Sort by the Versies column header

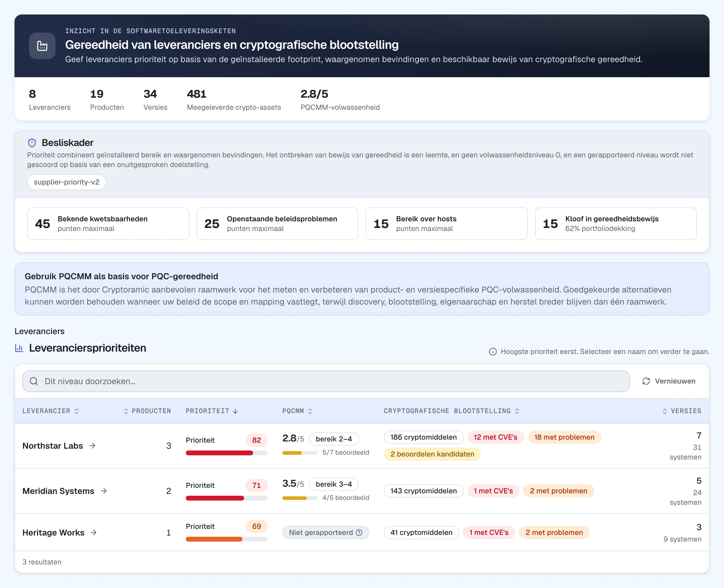(682, 411)
